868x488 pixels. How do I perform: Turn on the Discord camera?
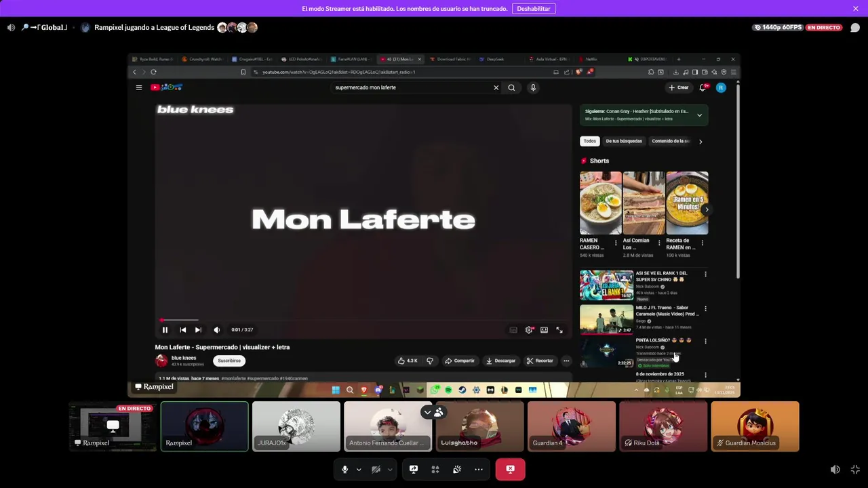[x=376, y=469]
